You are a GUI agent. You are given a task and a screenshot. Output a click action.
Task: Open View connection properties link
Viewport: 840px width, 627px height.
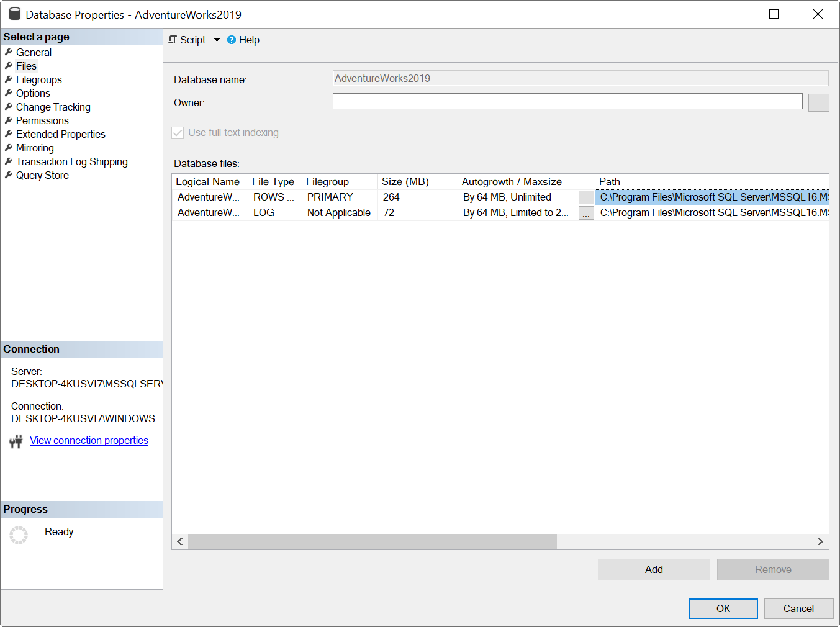(89, 440)
